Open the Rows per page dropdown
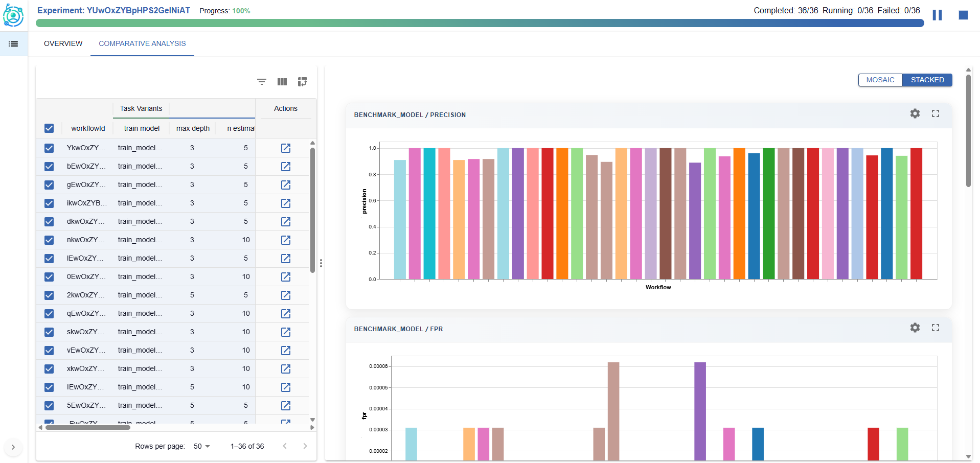This screenshot has height=463, width=980. pyautogui.click(x=201, y=446)
